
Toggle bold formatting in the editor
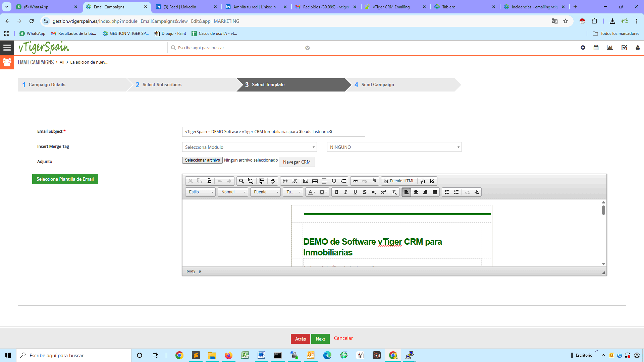(336, 192)
